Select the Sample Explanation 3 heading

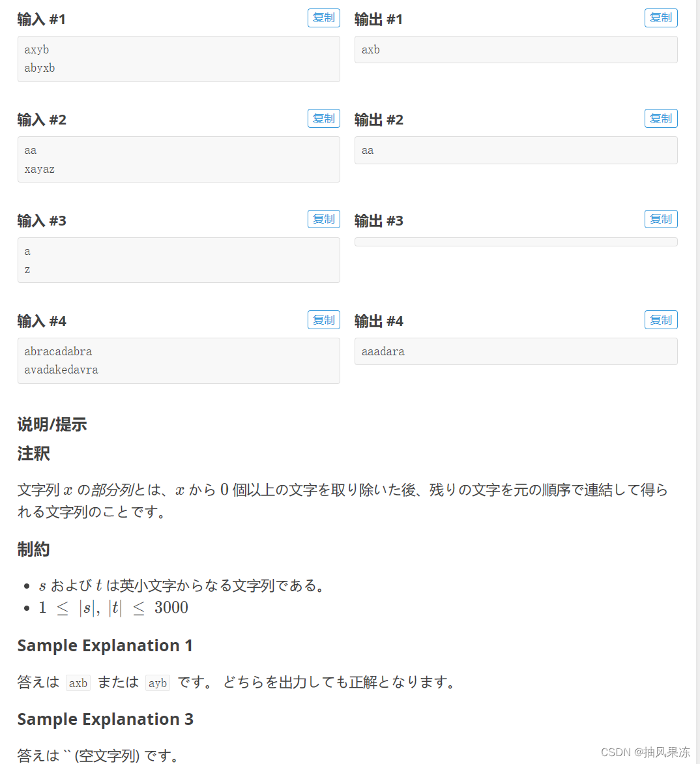pyautogui.click(x=105, y=719)
